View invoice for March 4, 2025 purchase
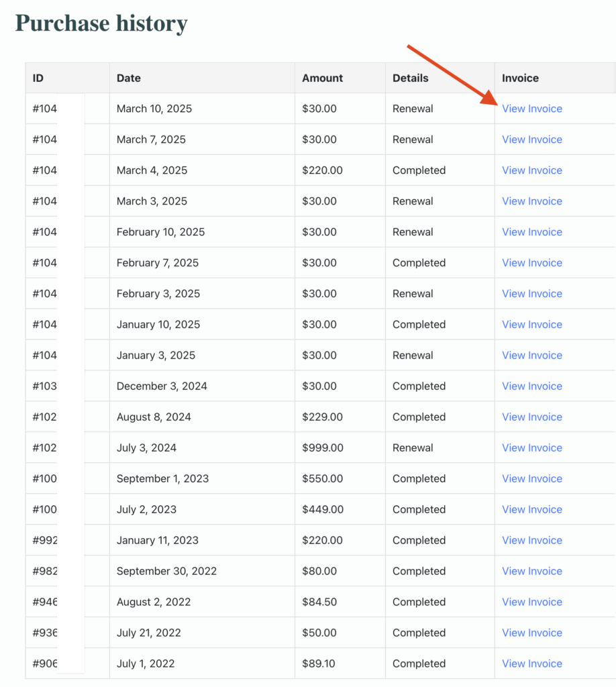The height and width of the screenshot is (687, 616). [x=531, y=170]
